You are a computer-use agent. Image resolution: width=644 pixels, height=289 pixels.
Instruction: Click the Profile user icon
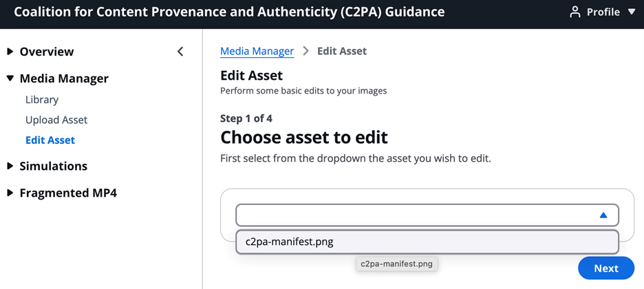575,12
